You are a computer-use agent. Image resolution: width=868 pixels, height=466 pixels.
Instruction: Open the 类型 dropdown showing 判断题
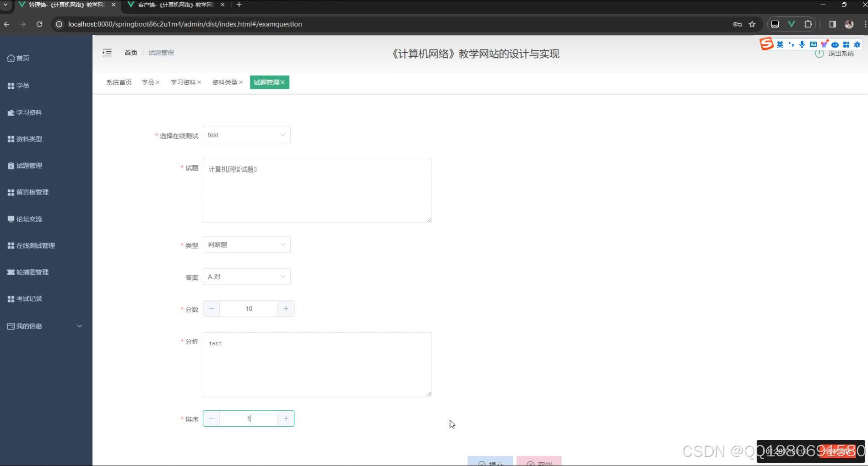pyautogui.click(x=247, y=245)
